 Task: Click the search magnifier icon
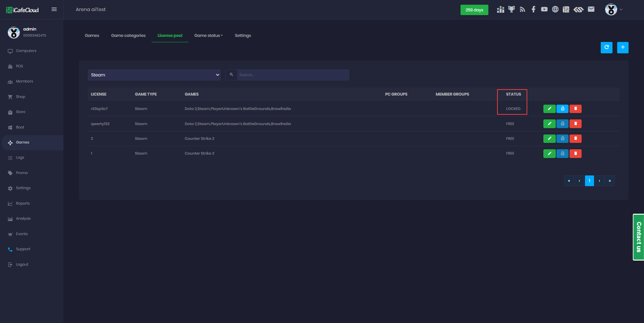231,75
